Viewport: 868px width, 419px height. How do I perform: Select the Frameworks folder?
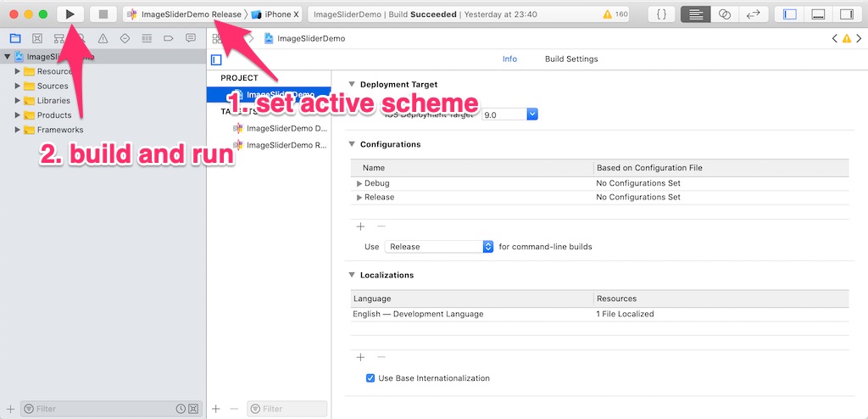pyautogui.click(x=60, y=130)
